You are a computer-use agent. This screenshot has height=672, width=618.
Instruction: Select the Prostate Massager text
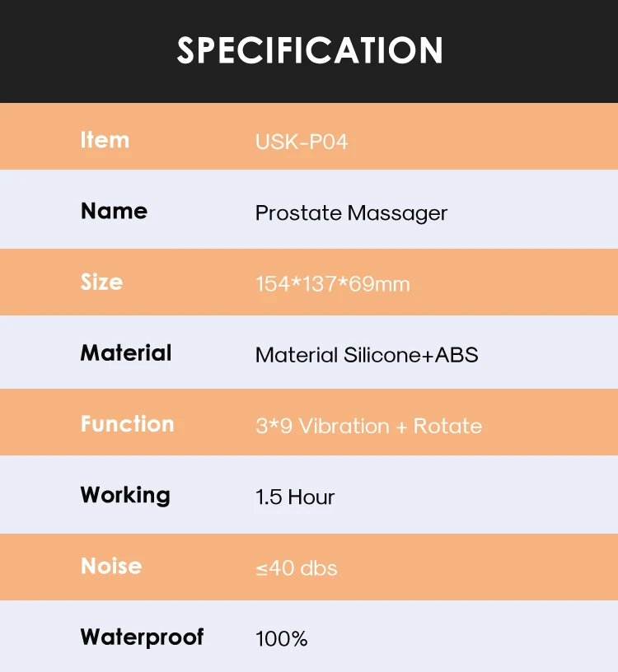coord(351,212)
